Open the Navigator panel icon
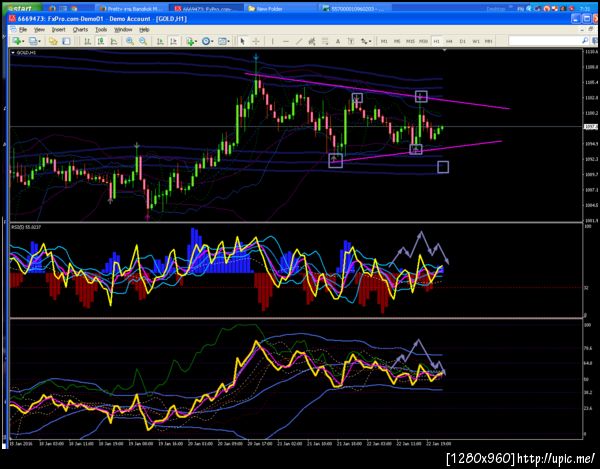The image size is (600, 469). coord(66,41)
